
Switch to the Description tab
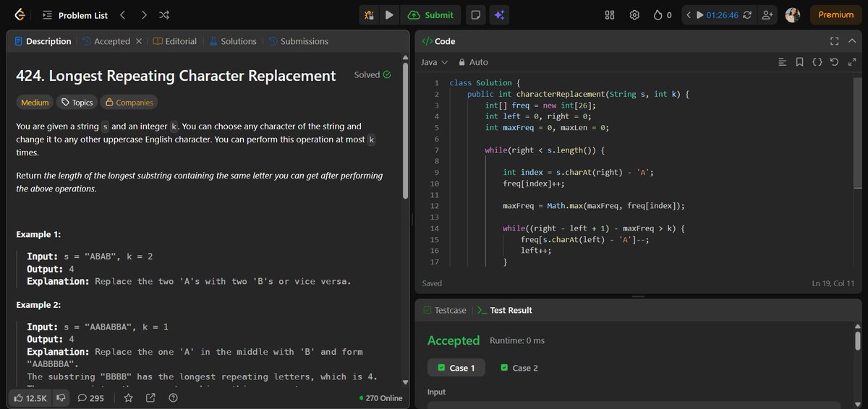(x=43, y=41)
